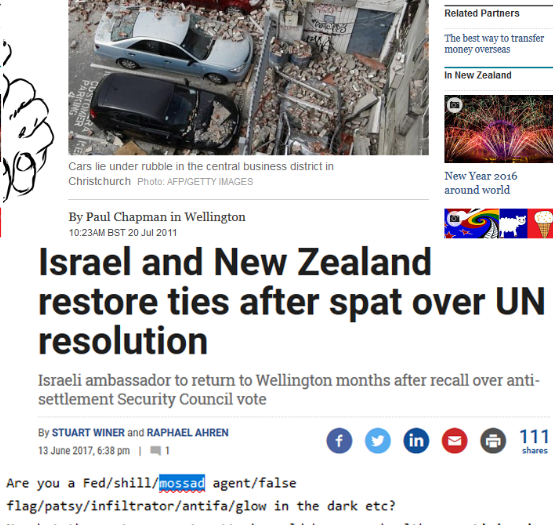Viewport: 553px width, 525px height.
Task: Open author Raphael Ahren's page
Action: click(188, 433)
